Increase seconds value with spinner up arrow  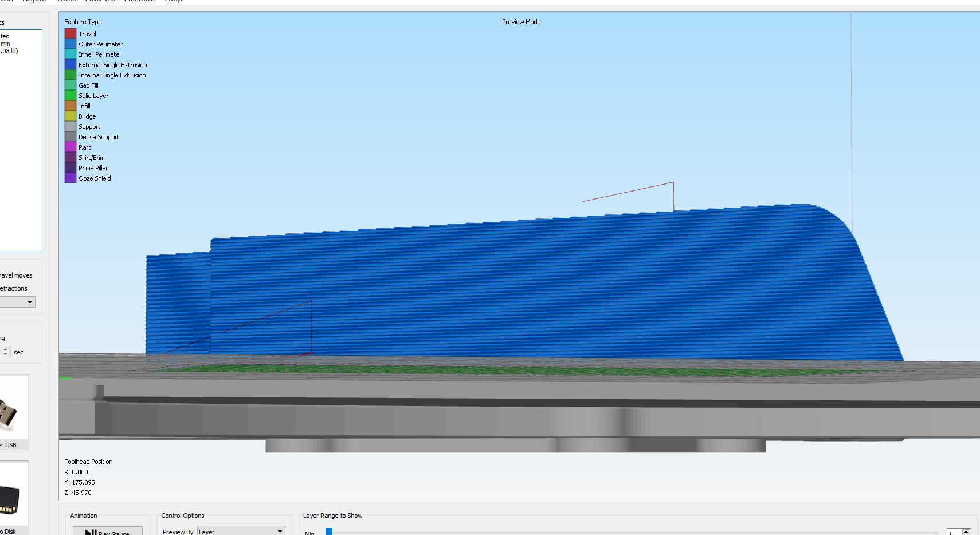(x=6, y=349)
